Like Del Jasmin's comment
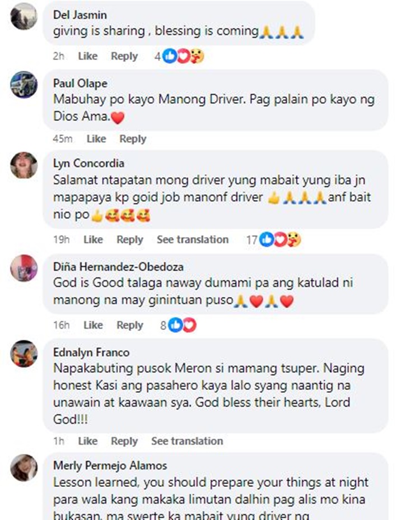Image resolution: width=420 pixels, height=520 pixels. (x=87, y=56)
